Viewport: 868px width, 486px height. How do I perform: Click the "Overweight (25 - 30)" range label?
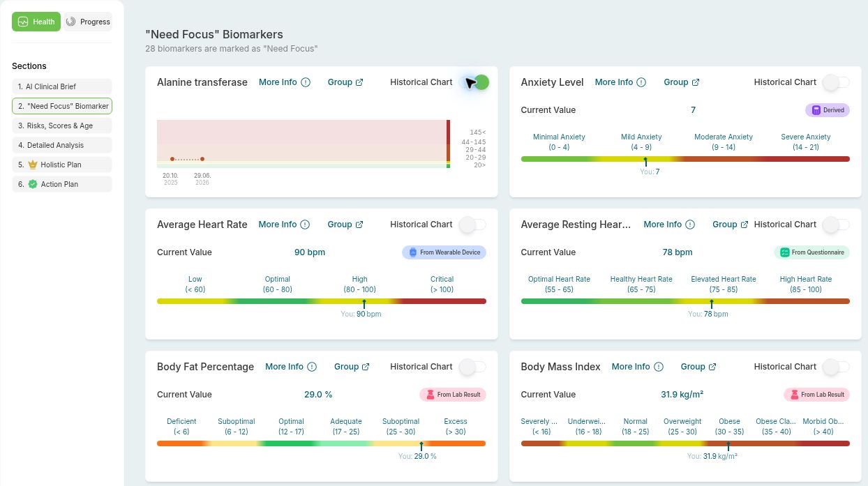click(x=682, y=427)
